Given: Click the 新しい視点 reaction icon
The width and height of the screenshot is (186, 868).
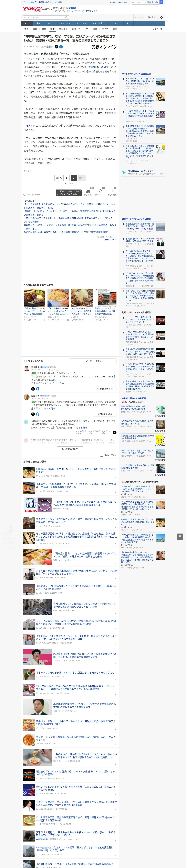Looking at the screenshot, I should pos(112,191).
